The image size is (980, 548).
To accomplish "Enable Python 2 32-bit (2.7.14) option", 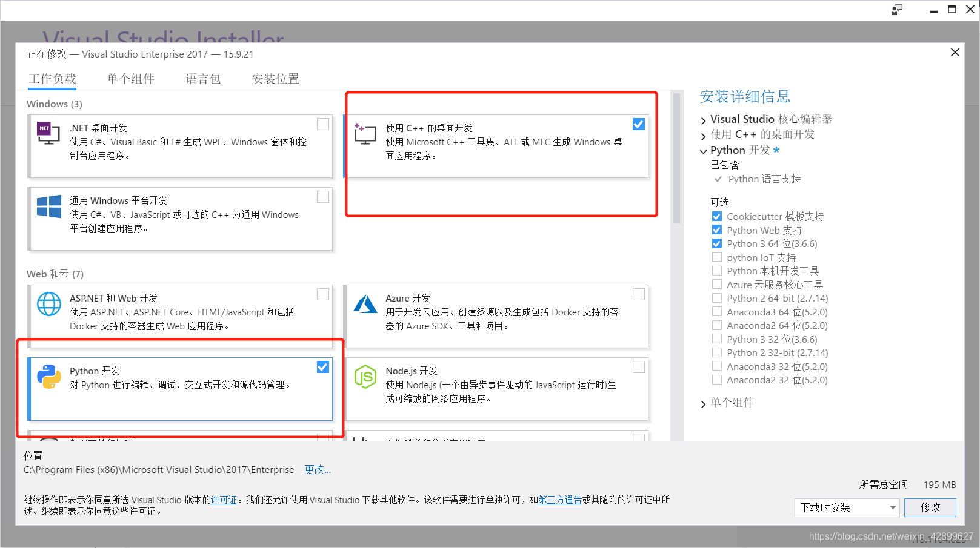I will [x=717, y=352].
